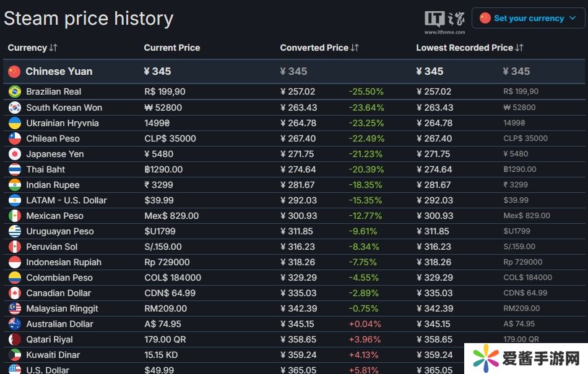Viewport: 588px width, 374px height.
Task: Open the Set your currency dropdown
Action: (528, 19)
